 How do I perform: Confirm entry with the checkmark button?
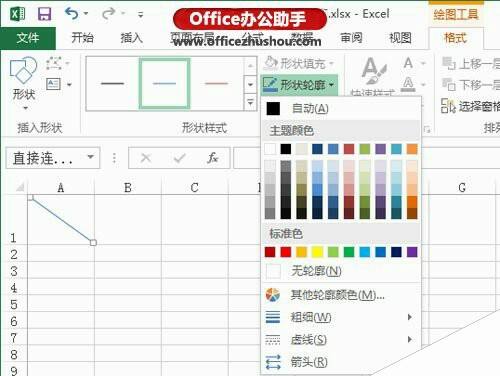179,158
